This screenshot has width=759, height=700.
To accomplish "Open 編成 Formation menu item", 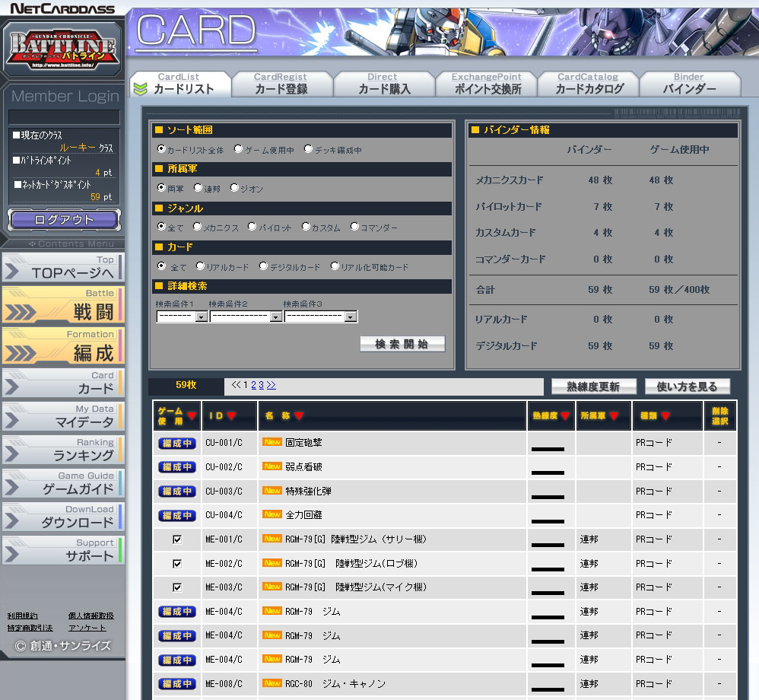I will coord(63,346).
